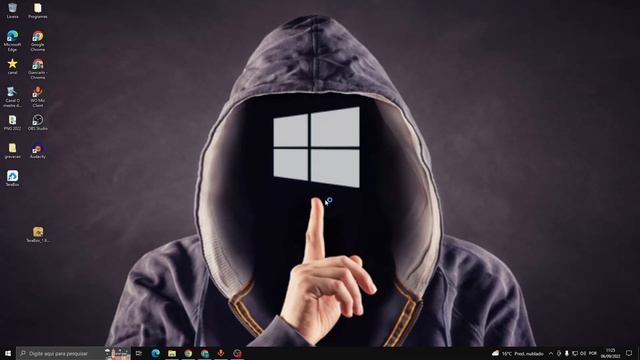
Task: Open WO Mic microphone app on taskbar
Action: (221, 353)
